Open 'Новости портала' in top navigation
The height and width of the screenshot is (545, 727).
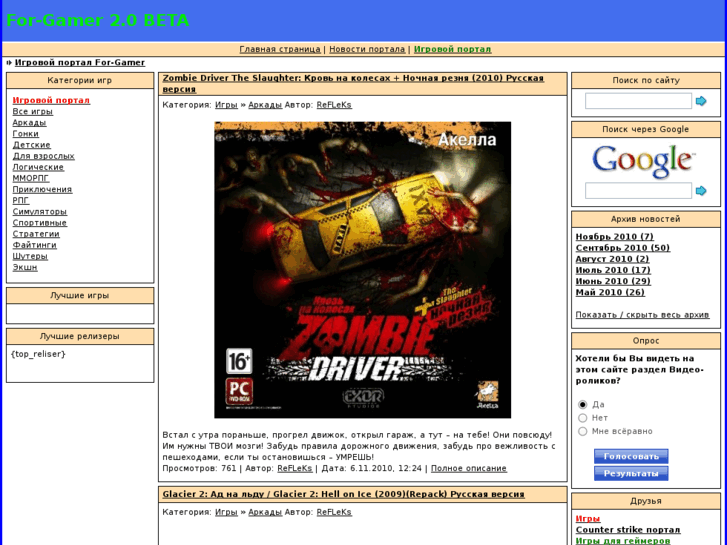[367, 49]
